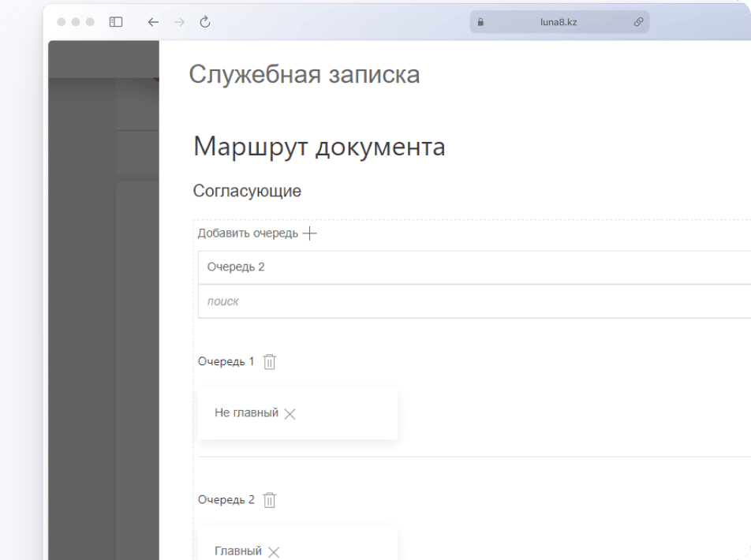Select the Главный card

(238, 551)
